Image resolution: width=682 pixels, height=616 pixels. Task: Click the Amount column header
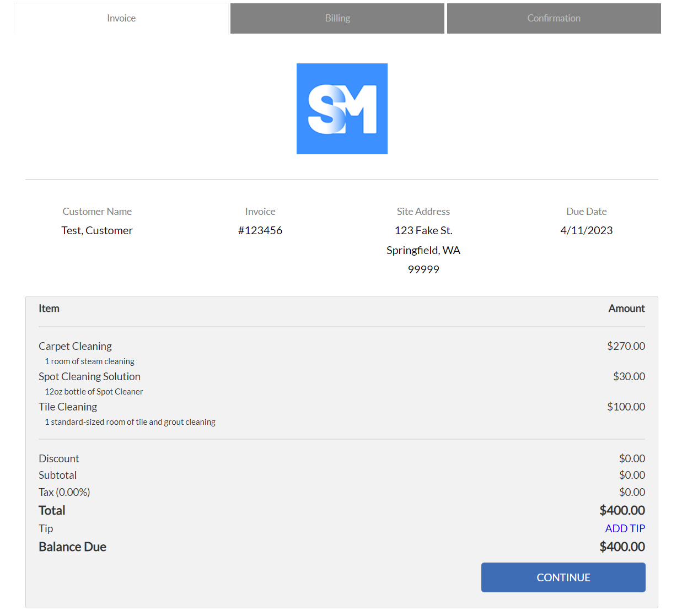(x=626, y=309)
